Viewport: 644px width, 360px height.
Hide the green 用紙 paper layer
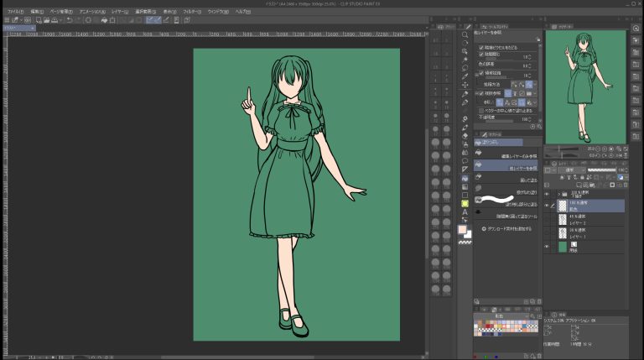tap(548, 247)
